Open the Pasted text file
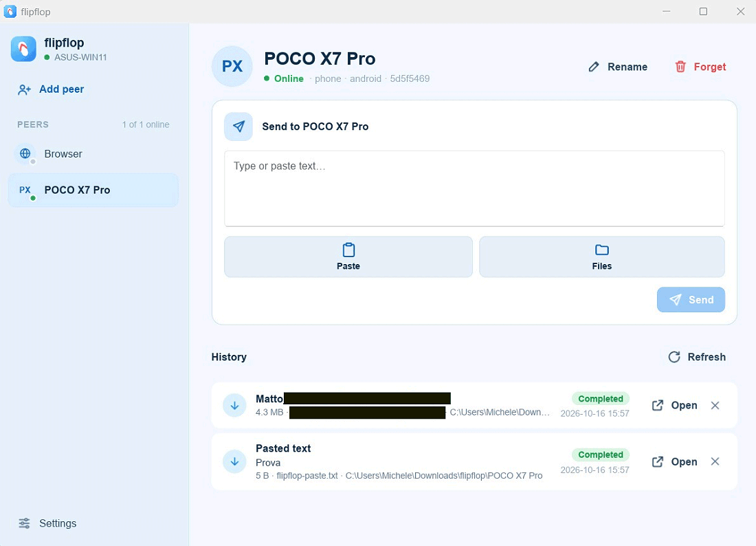This screenshot has width=756, height=546. point(674,461)
